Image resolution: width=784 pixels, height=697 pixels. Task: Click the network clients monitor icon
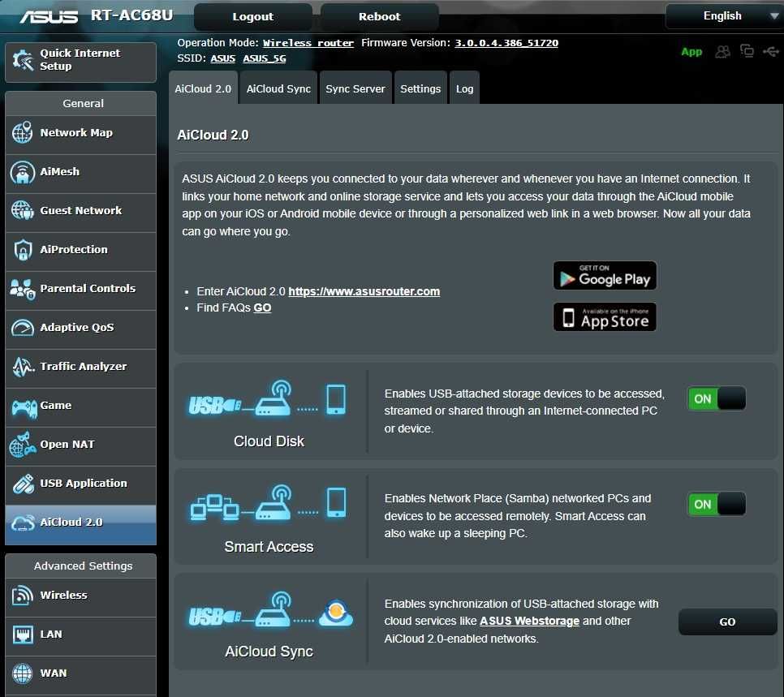747,51
